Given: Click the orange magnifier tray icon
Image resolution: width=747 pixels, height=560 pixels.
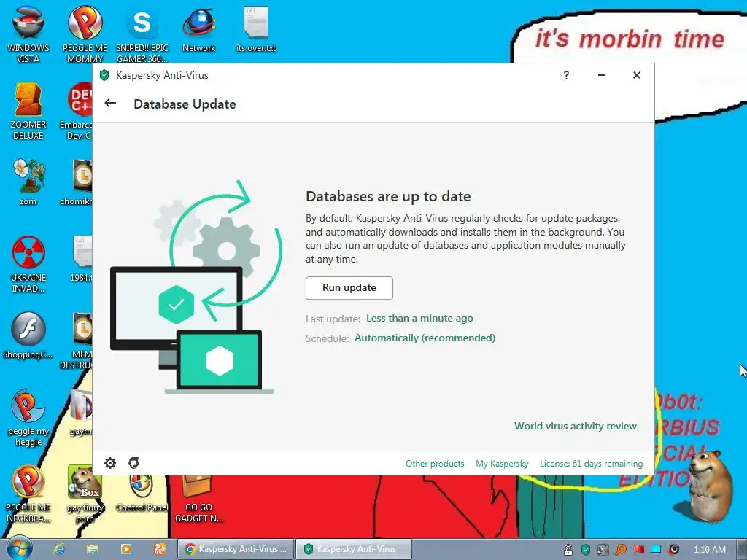Looking at the screenshot, I should click(x=621, y=550).
